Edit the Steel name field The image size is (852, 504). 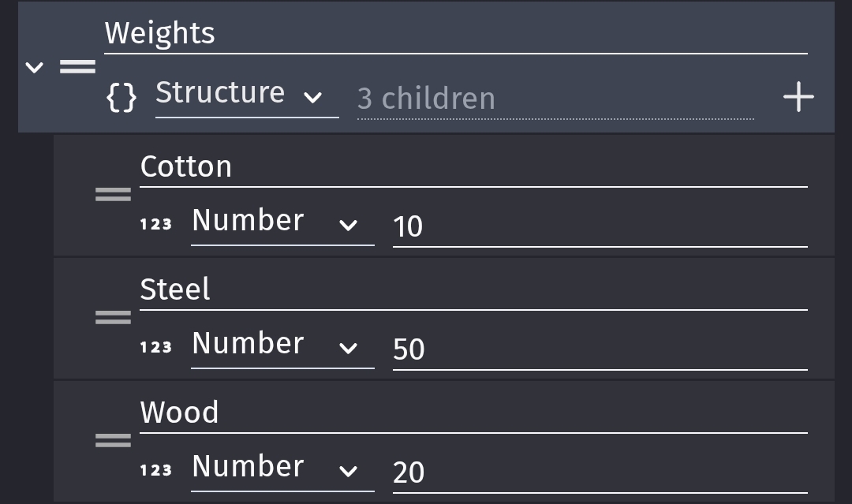(474, 290)
